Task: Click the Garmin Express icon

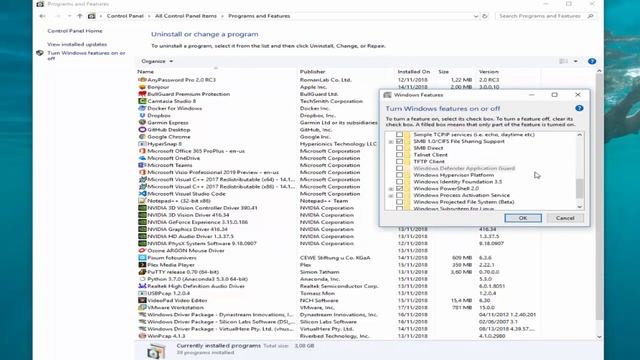Action: [x=142, y=122]
